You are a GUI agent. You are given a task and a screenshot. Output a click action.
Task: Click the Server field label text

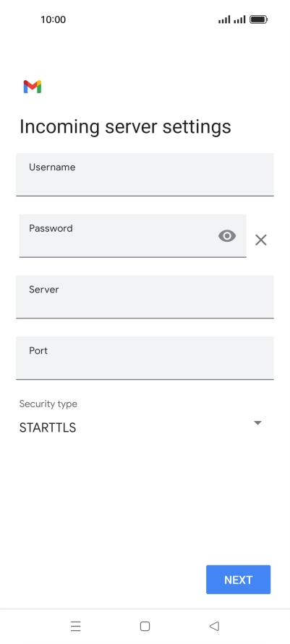[44, 289]
